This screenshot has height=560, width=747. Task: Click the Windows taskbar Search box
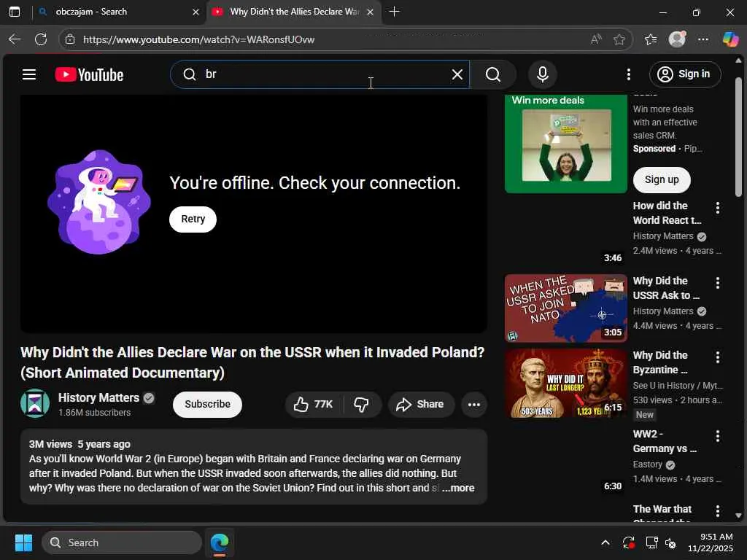point(122,542)
